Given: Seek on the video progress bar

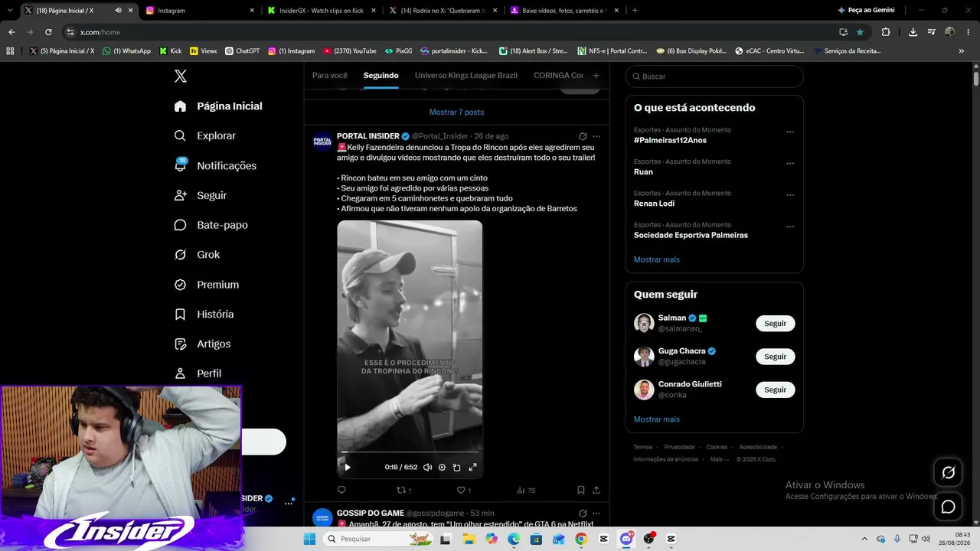Looking at the screenshot, I should tap(410, 452).
